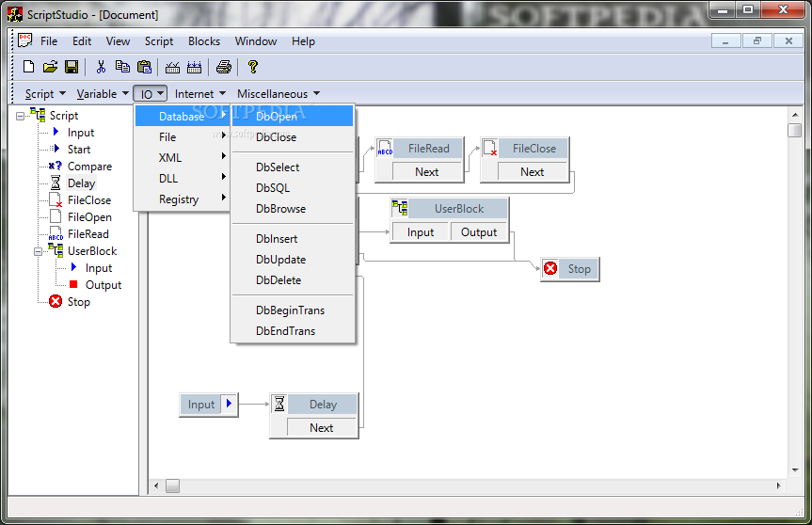812x525 pixels.
Task: Click the ABCD icon on FileRead block
Action: (x=385, y=149)
